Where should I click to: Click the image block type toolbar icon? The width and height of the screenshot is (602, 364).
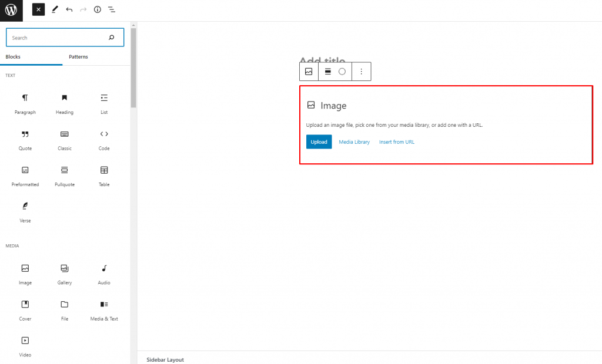coord(309,72)
